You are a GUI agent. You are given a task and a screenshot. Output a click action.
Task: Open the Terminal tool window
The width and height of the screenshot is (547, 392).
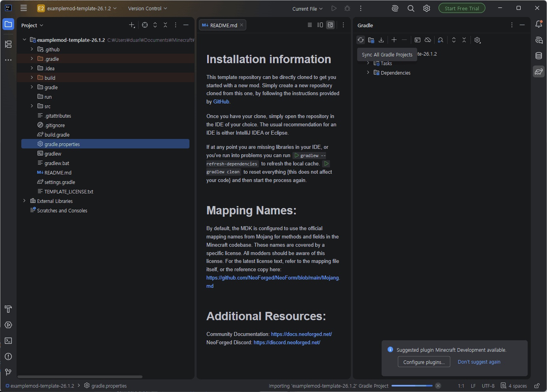click(8, 341)
